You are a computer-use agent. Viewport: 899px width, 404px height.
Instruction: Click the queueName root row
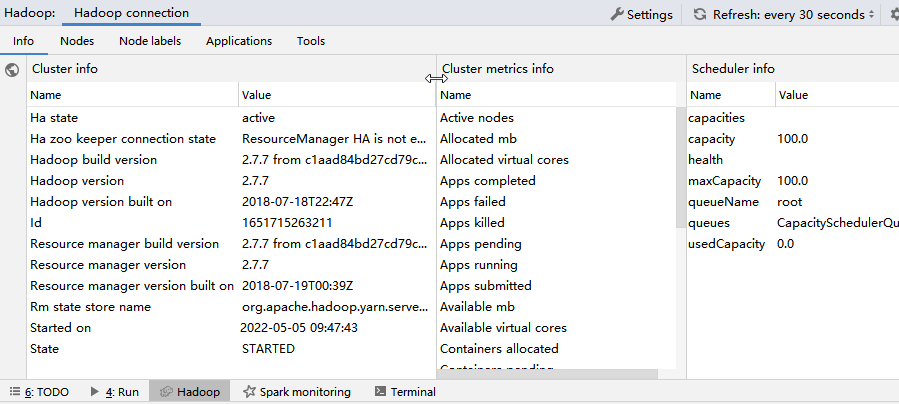coord(793,202)
